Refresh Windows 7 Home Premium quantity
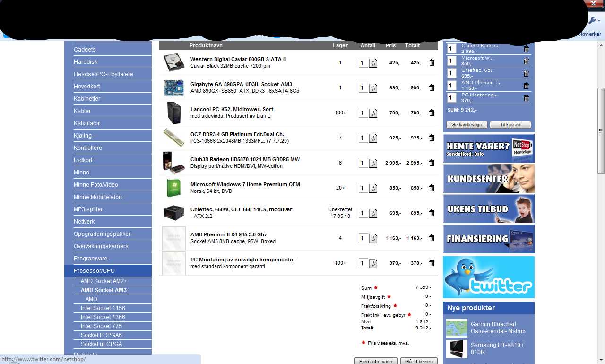 tap(373, 188)
